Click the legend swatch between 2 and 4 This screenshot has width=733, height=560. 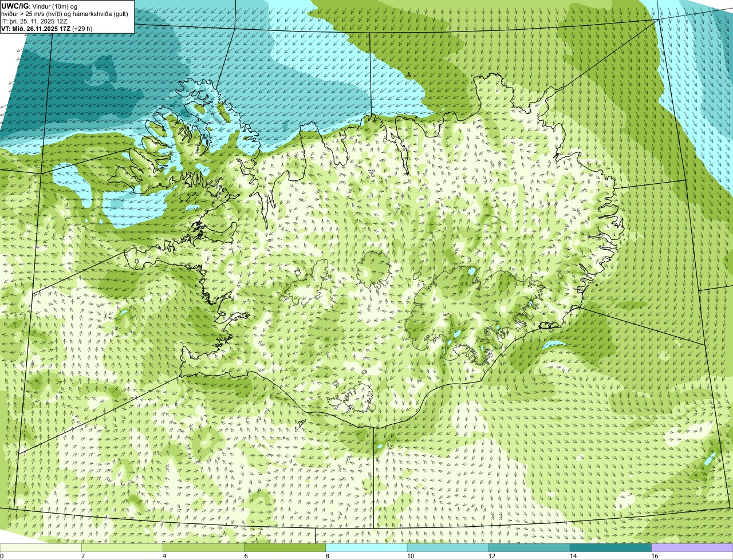click(x=122, y=548)
